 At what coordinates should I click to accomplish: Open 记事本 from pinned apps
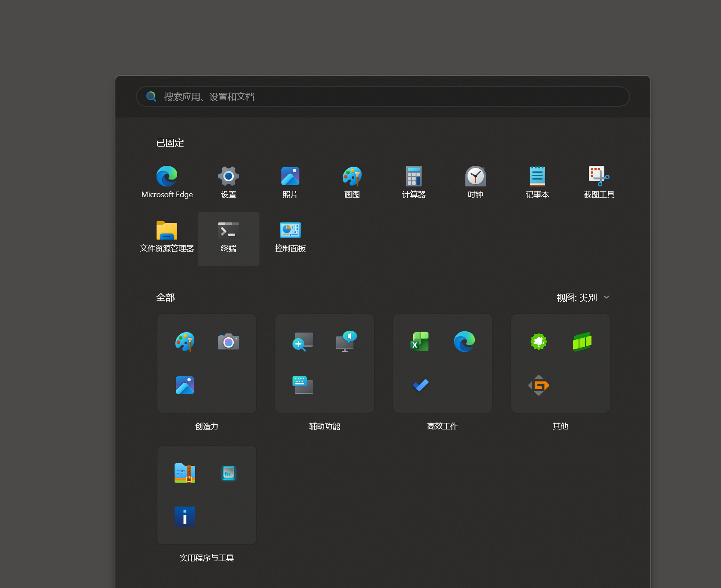pyautogui.click(x=537, y=182)
